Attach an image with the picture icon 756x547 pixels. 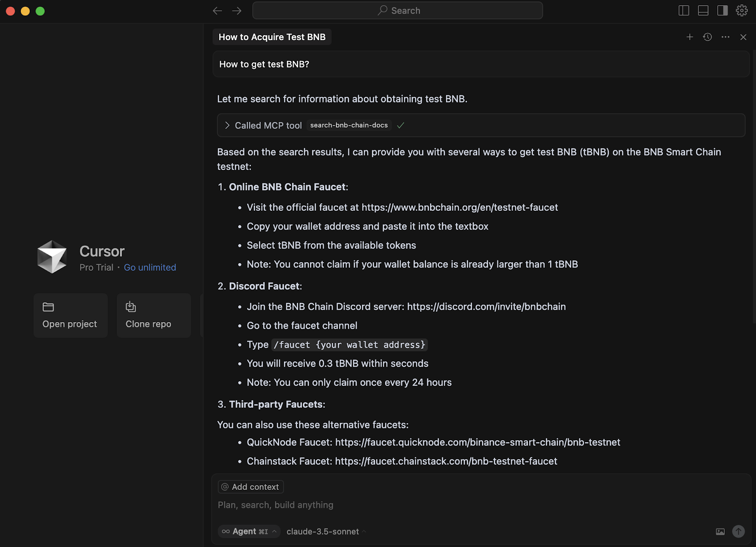tap(720, 531)
